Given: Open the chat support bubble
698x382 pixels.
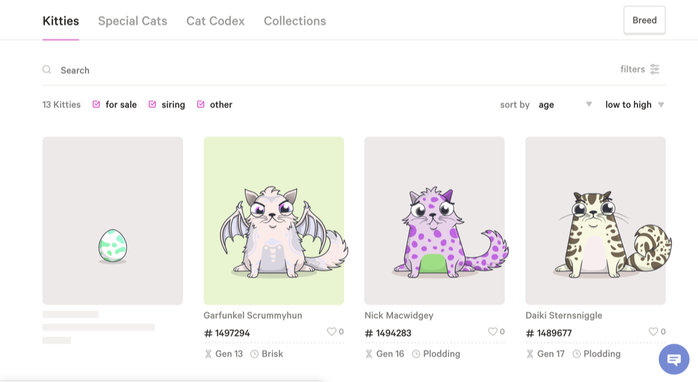Looking at the screenshot, I should [674, 359].
